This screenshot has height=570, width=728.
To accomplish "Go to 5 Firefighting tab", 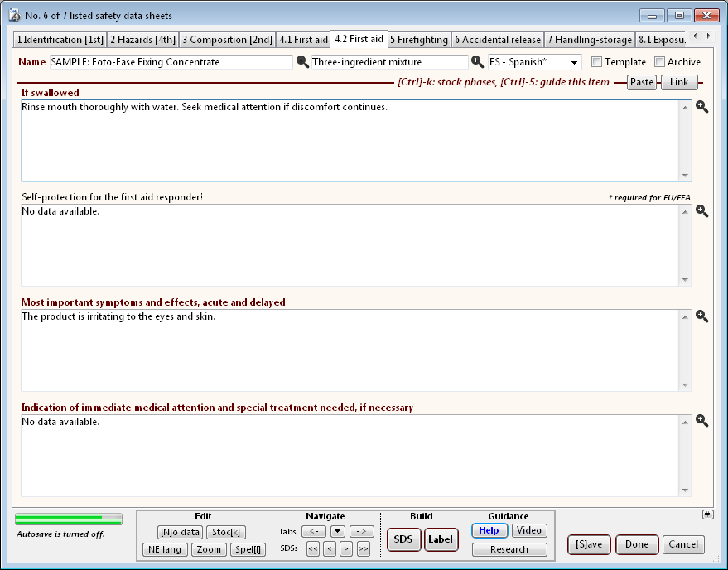I will pos(419,40).
